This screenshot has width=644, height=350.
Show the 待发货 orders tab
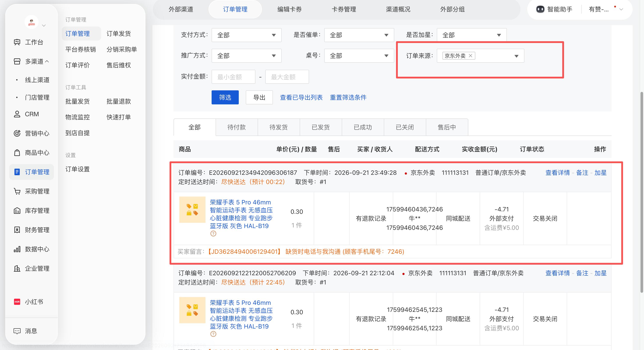pos(278,127)
